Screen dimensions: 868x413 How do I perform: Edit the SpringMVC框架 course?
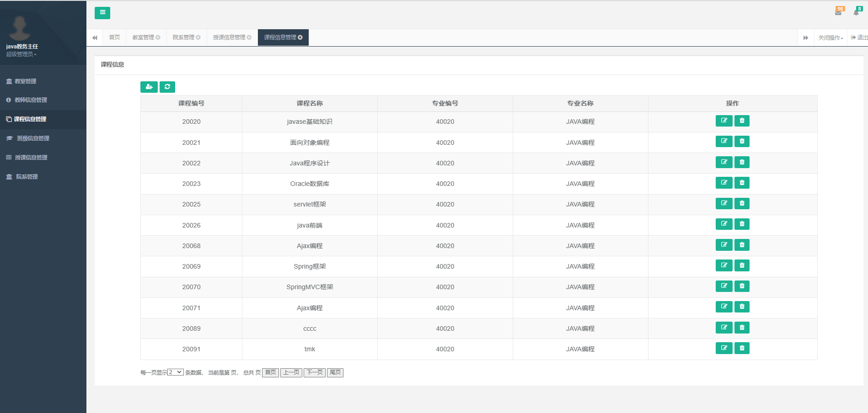point(724,286)
